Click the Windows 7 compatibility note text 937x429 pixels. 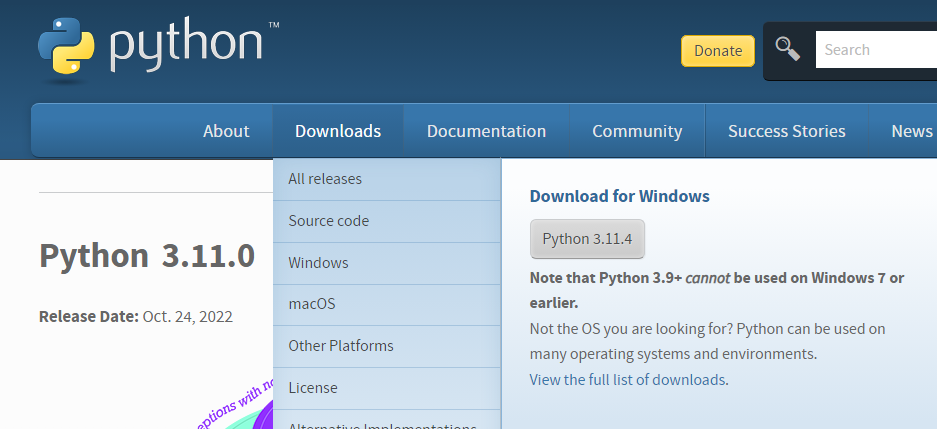pyautogui.click(x=716, y=290)
